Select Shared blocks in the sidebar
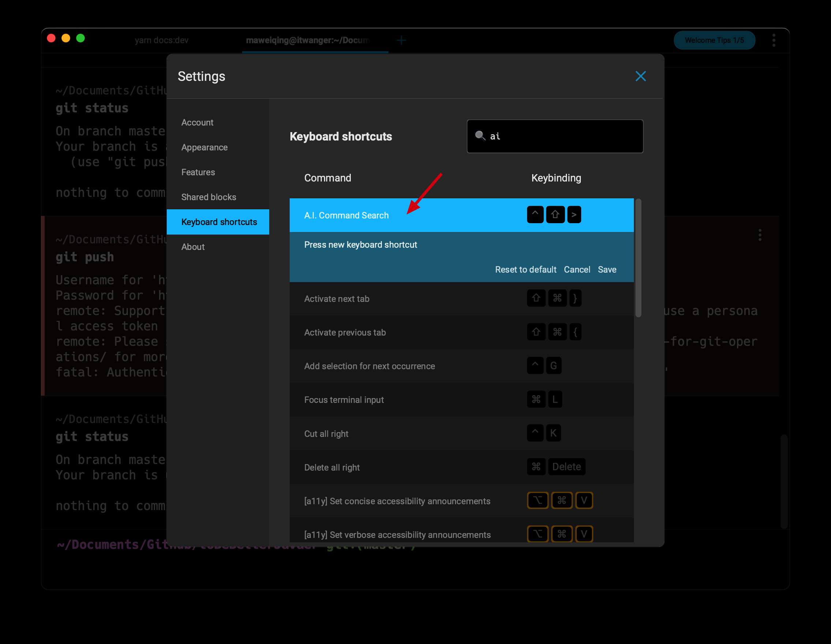 [x=208, y=197]
